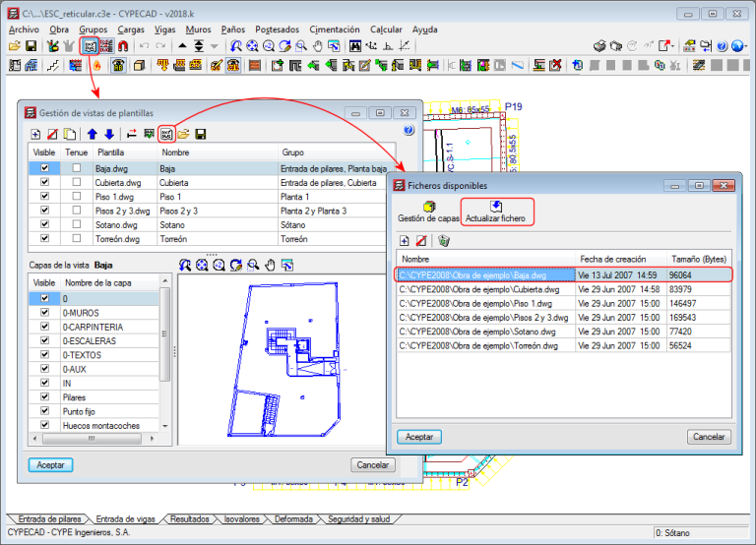Viewport: 756px width, 545px height.
Task: Click the save floppy icon in template views toolbar
Action: click(x=200, y=134)
